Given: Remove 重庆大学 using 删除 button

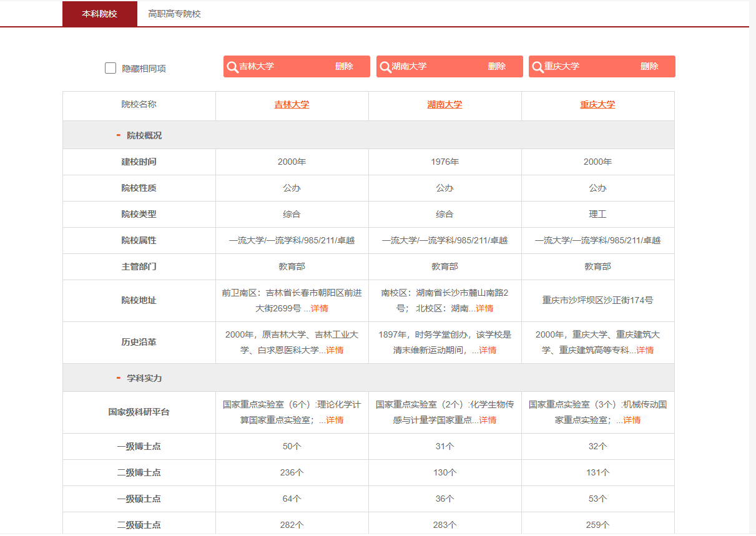Looking at the screenshot, I should point(649,66).
